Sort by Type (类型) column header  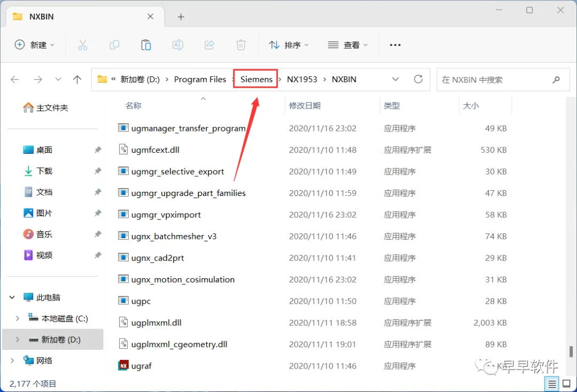coord(392,106)
